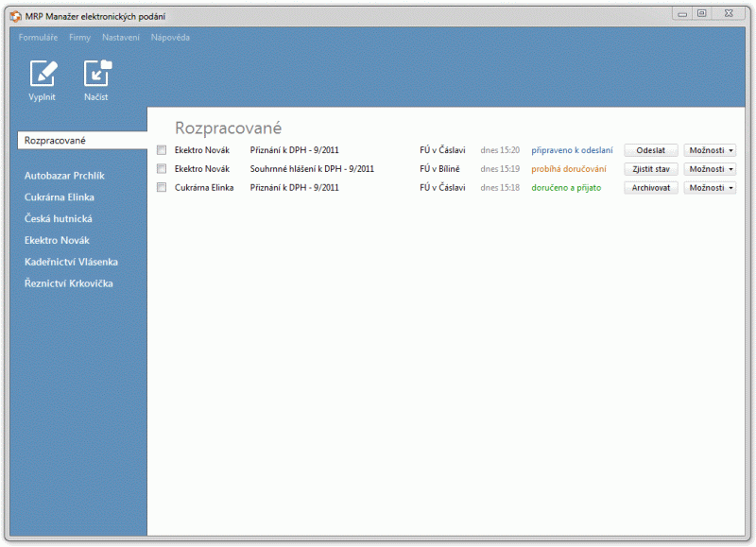Select Kadeřnictví Vlásenka company
Viewport: 756px width, 547px height.
(72, 263)
